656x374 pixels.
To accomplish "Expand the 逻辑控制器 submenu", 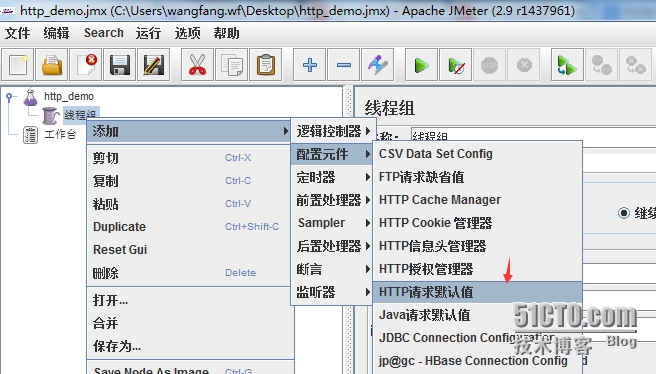I will tap(333, 131).
